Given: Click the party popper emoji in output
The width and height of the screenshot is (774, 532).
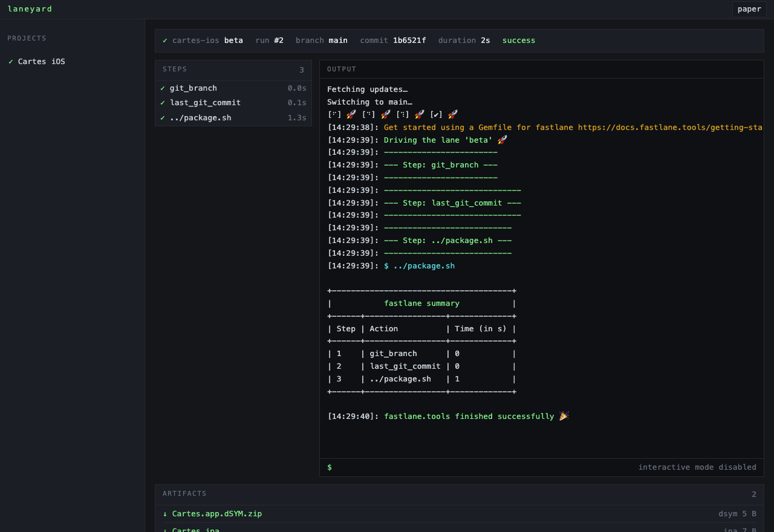Looking at the screenshot, I should (564, 416).
